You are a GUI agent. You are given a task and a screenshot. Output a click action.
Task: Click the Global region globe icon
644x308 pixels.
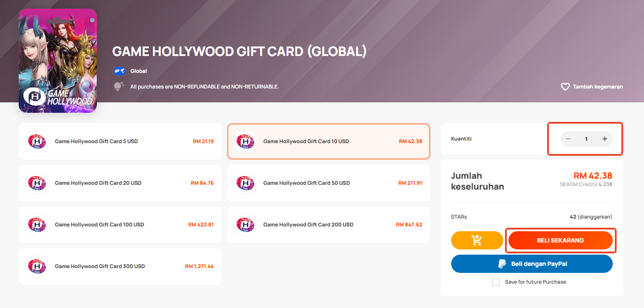[x=119, y=71]
